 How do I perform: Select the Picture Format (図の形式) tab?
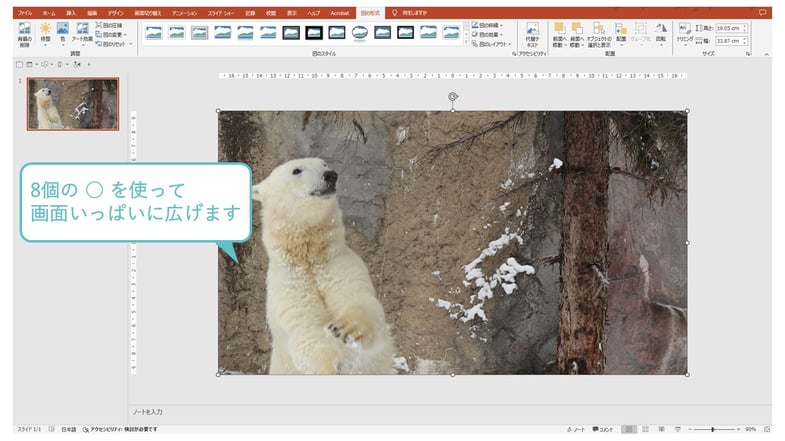[370, 13]
